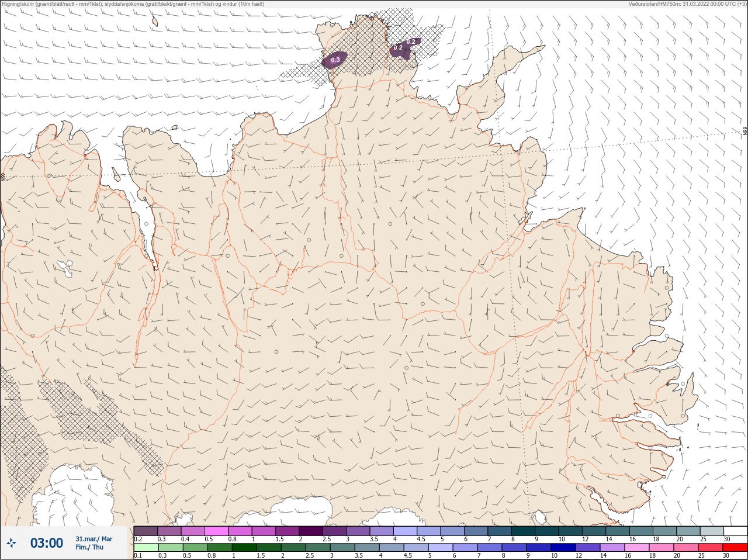This screenshot has width=748, height=560.
Task: Click the 0.3 precipitation label on the map
Action: tap(335, 60)
